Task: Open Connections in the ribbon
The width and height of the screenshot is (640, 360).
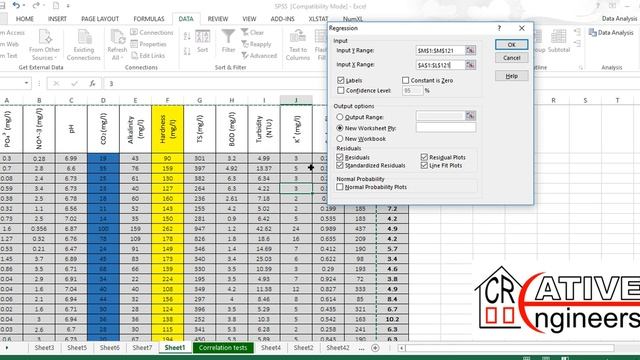Action: (x=152, y=32)
